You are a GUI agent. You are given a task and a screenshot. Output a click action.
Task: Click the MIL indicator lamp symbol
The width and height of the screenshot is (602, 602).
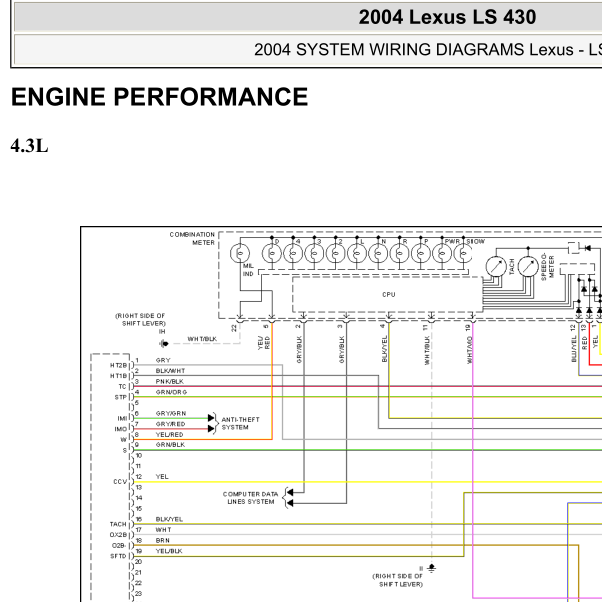pyautogui.click(x=240, y=253)
